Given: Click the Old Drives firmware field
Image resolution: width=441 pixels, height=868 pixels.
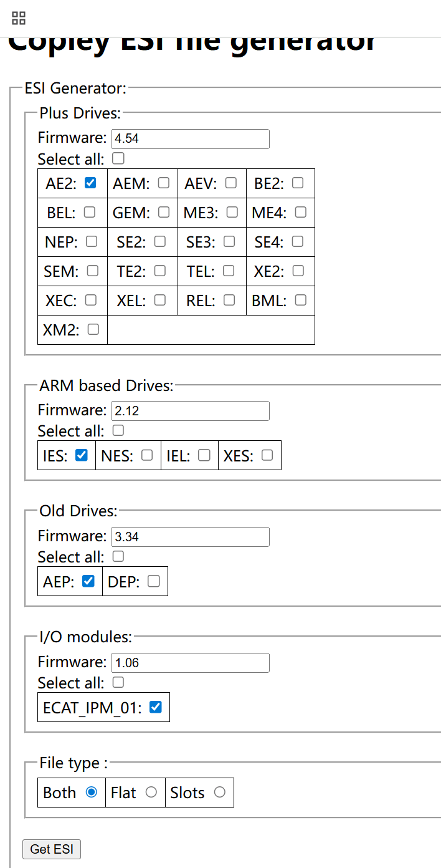Looking at the screenshot, I should [x=190, y=537].
